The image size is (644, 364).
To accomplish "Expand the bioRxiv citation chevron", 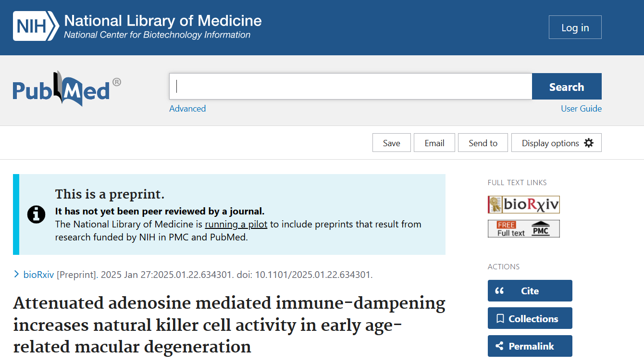I will (16, 274).
